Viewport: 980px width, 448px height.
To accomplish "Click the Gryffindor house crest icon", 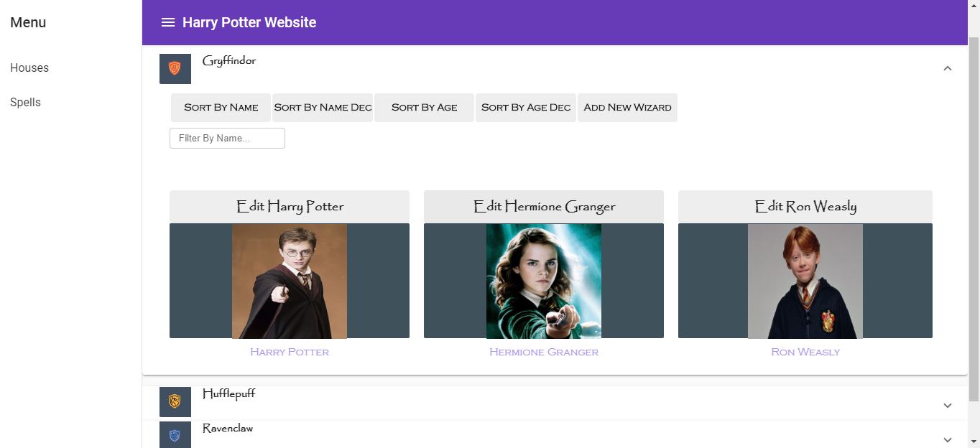I will pos(175,69).
